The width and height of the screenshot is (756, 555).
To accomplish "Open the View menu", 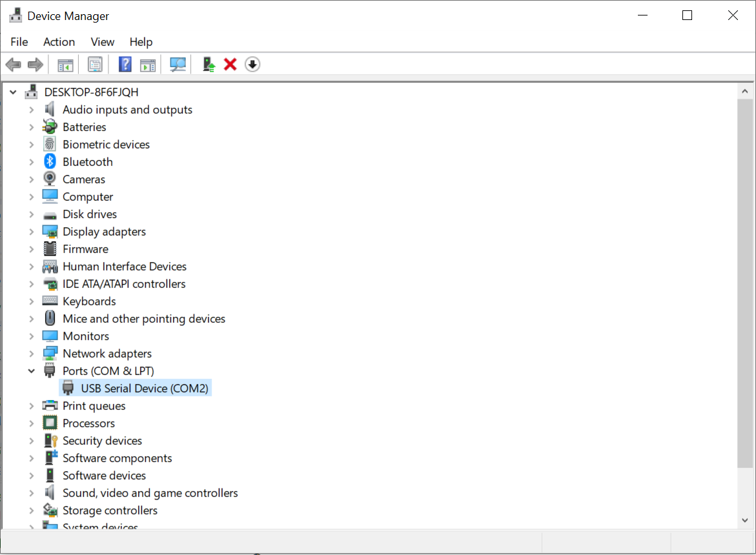I will (102, 42).
